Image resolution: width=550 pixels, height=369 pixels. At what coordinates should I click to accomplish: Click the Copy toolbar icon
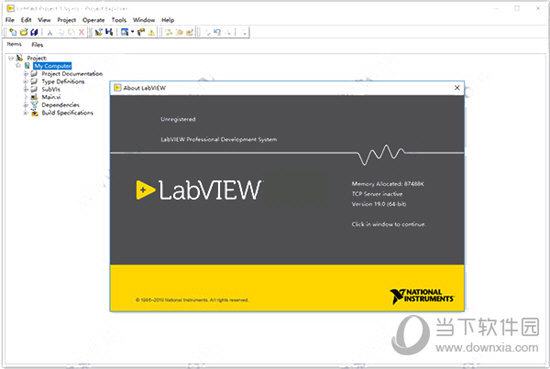[61, 32]
